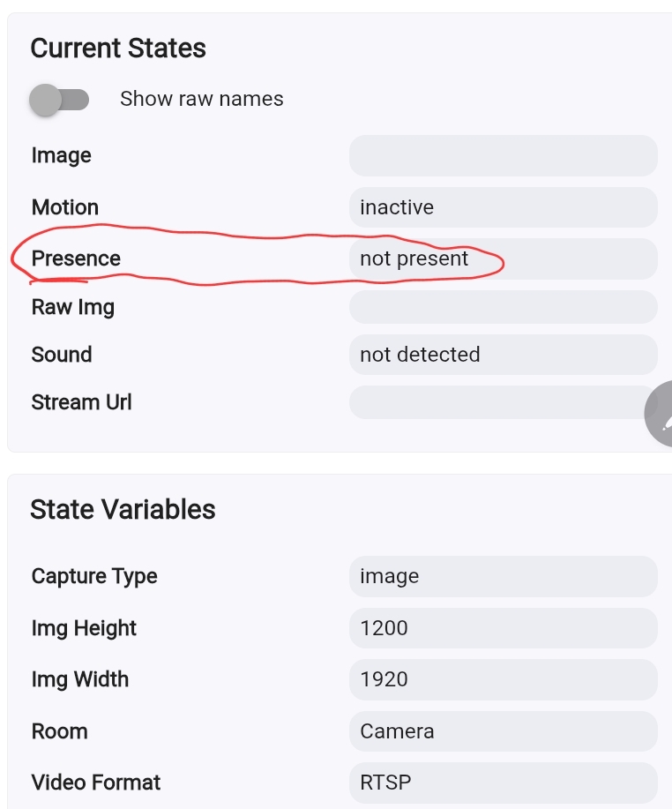Select the Img Height 1200 field

pyautogui.click(x=503, y=628)
